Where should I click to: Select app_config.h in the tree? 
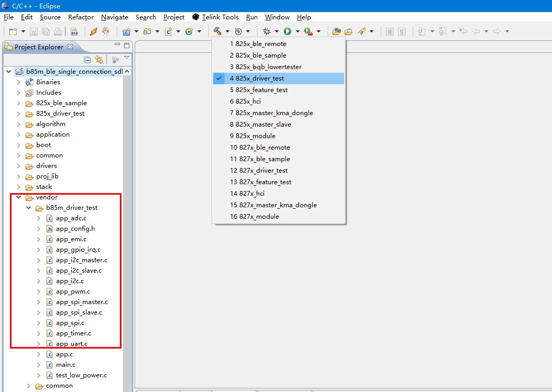pyautogui.click(x=75, y=229)
